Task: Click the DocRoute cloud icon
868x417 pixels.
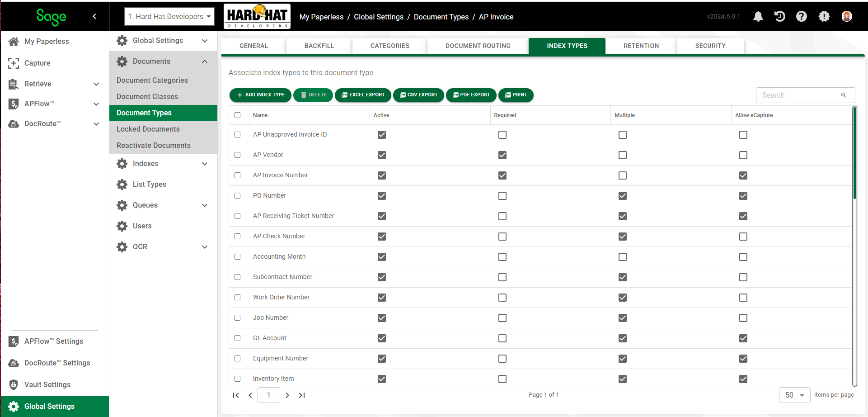Action: [x=14, y=124]
